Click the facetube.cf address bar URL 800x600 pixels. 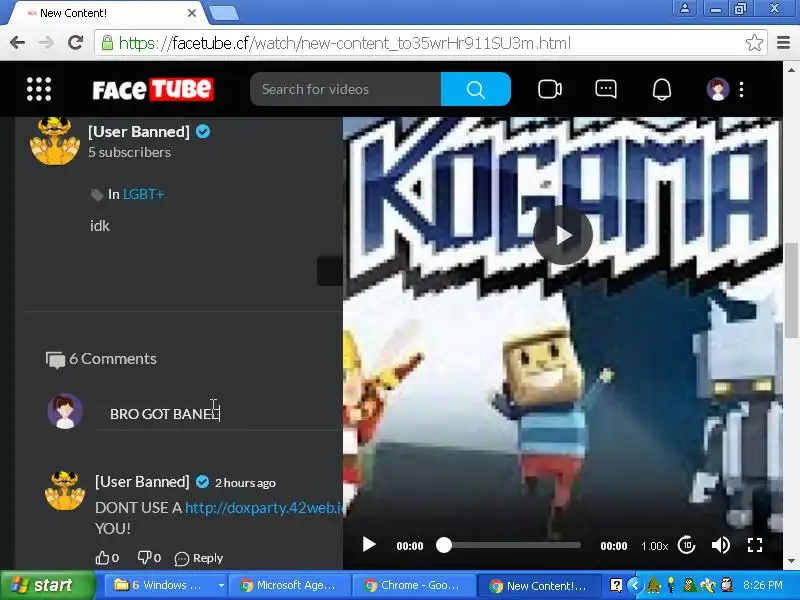tap(345, 43)
